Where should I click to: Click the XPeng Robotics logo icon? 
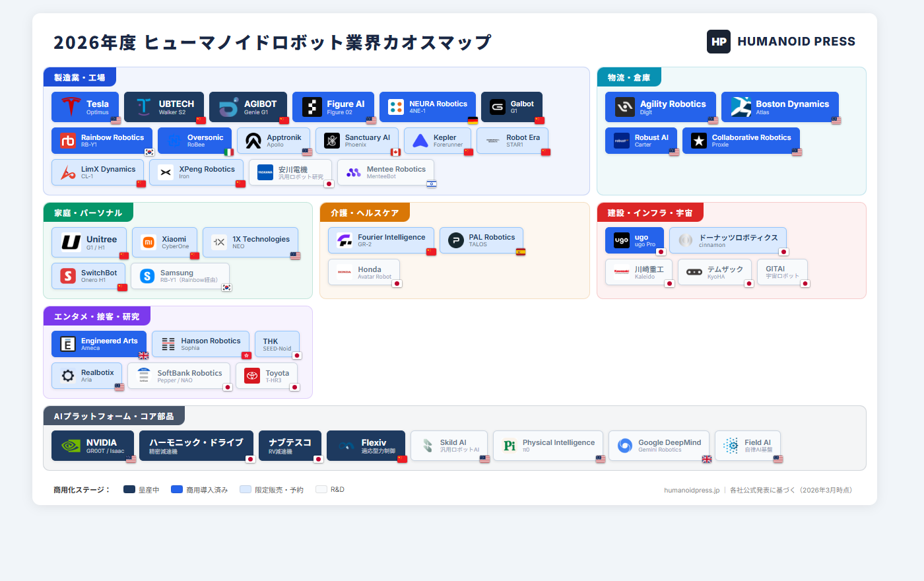coord(166,172)
